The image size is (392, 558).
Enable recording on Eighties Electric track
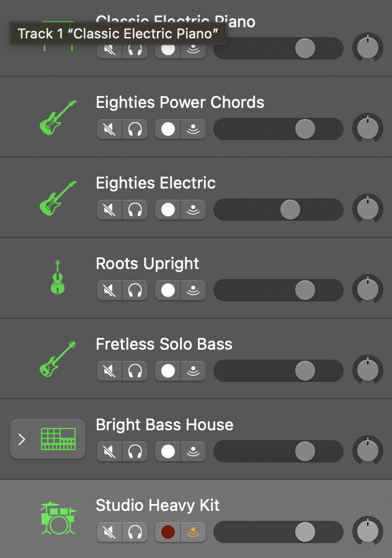tap(167, 210)
